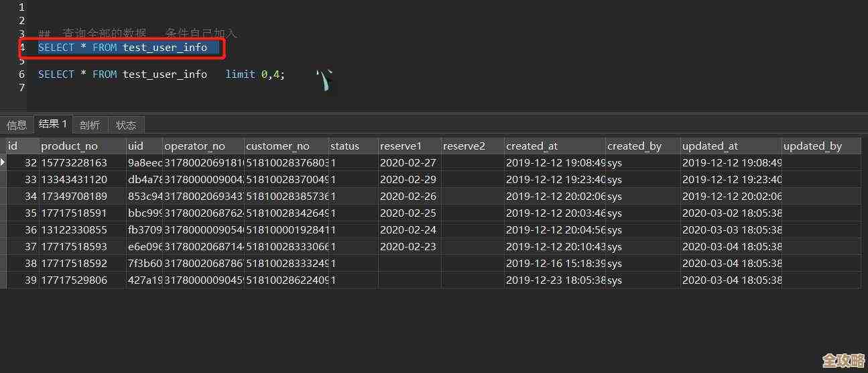
Task: Click the created_at column header
Action: (555, 146)
